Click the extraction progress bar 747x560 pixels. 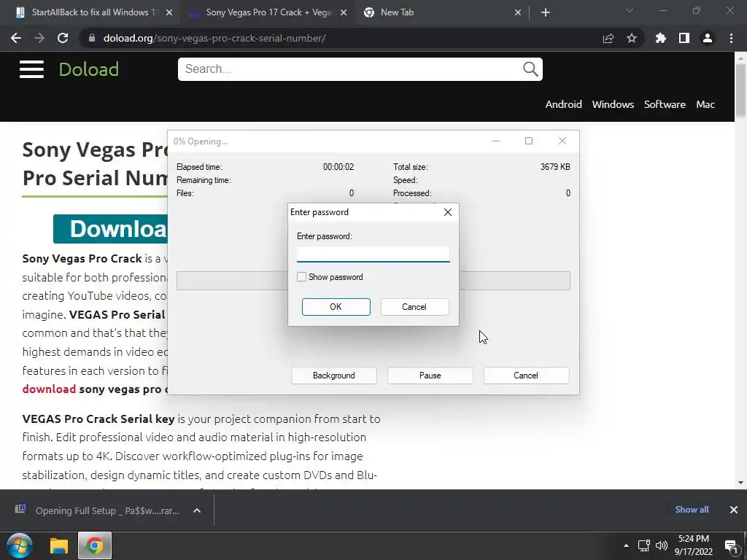tap(373, 281)
